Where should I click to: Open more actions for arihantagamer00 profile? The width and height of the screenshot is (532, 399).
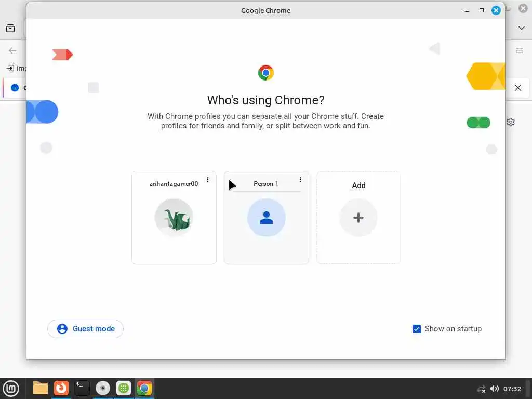pos(208,180)
